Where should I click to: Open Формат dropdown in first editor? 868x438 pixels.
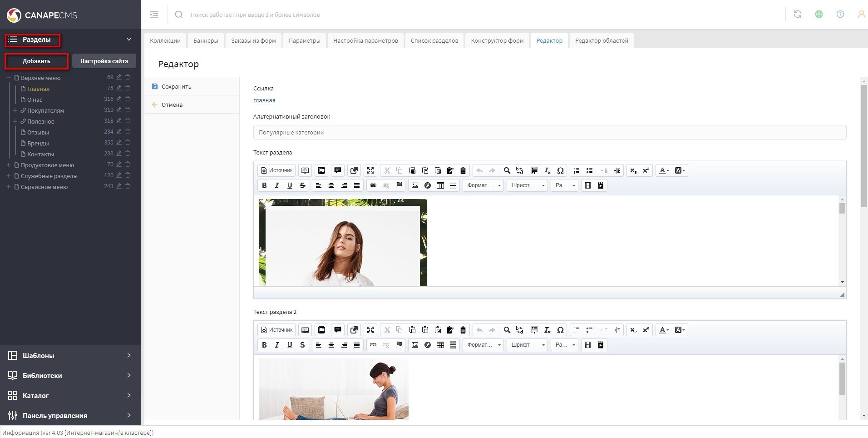click(483, 185)
